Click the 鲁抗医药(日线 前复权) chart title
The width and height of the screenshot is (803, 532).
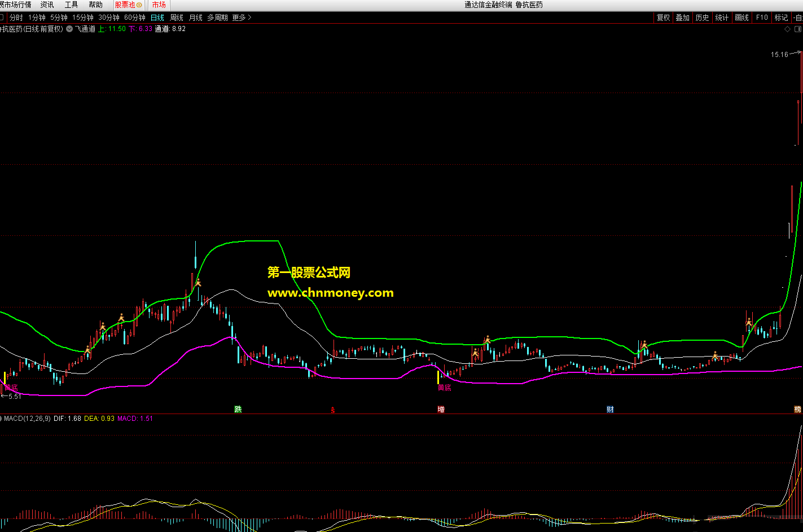coord(32,29)
